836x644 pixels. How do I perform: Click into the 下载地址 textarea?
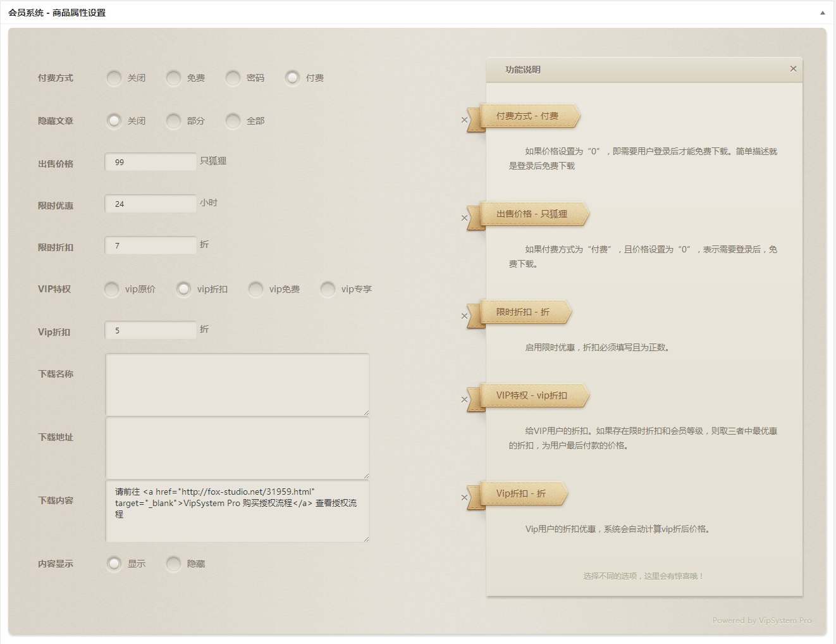(x=237, y=448)
